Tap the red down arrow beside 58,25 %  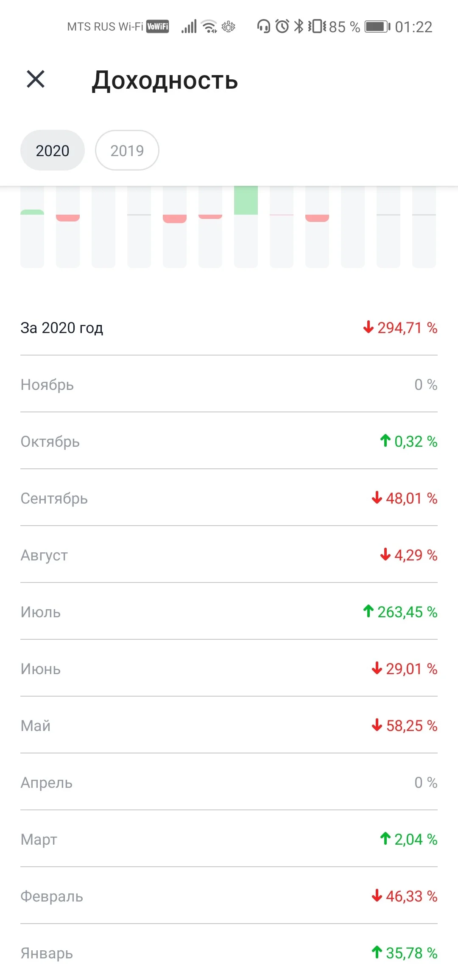377,725
